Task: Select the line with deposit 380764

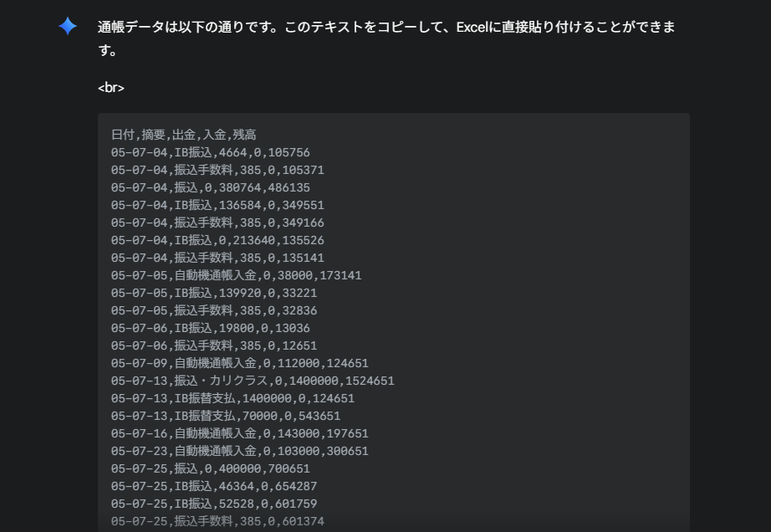Action: tap(211, 188)
